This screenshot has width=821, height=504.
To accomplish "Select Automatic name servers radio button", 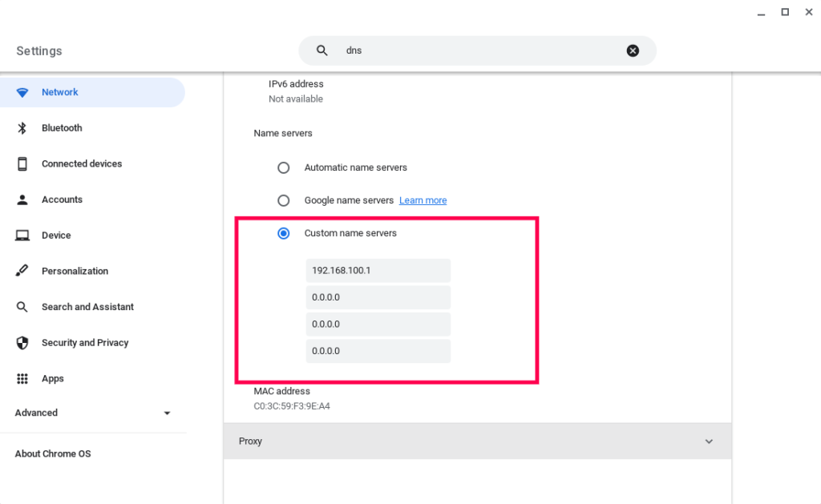I will pyautogui.click(x=283, y=167).
